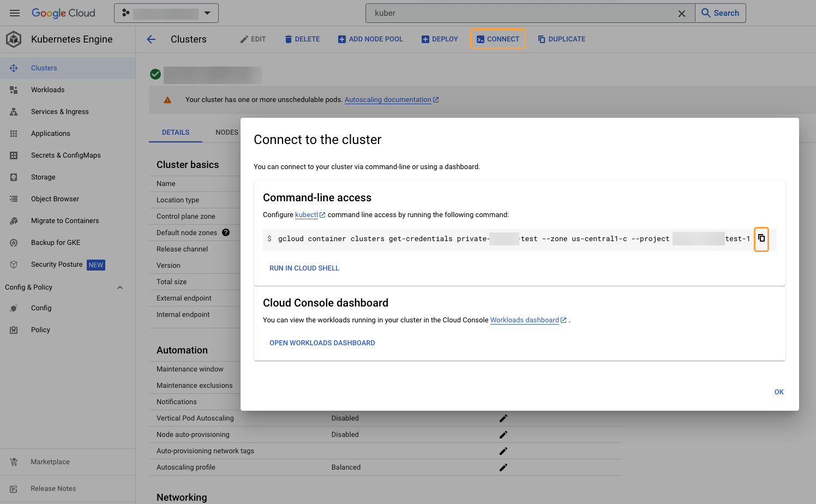Select the DETAILS tab
816x504 pixels.
pyautogui.click(x=175, y=132)
